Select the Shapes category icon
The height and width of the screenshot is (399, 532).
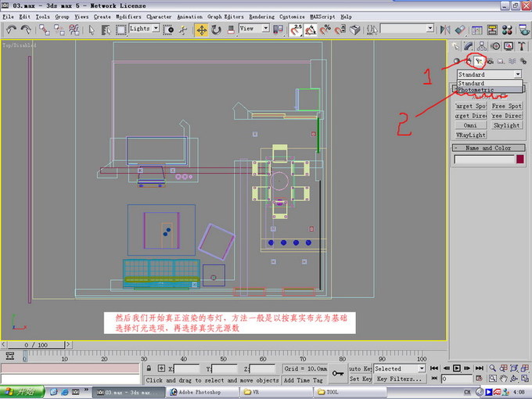pos(468,61)
